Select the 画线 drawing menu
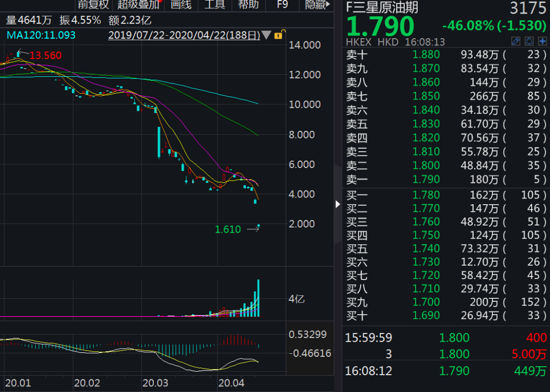550x392 pixels. tap(181, 5)
